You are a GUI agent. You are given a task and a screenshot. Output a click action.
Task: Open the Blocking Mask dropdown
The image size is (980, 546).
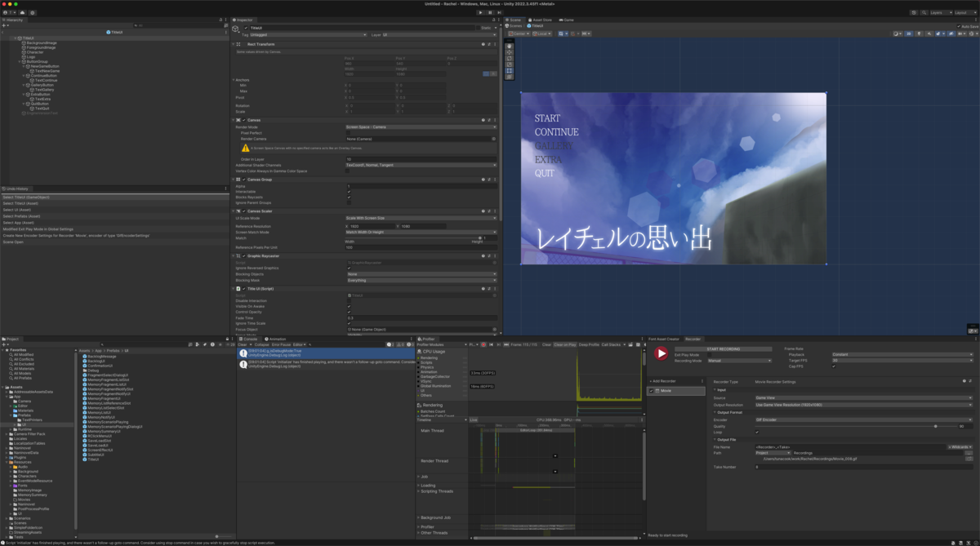point(421,281)
